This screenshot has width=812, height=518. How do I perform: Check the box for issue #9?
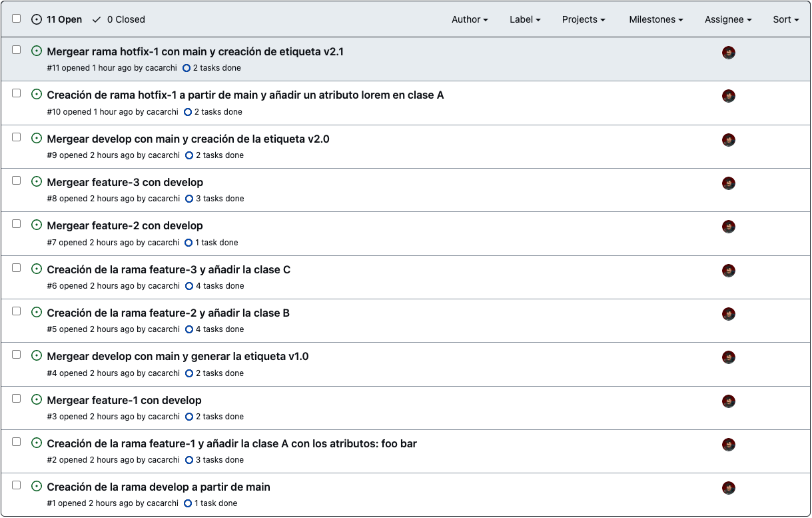[x=17, y=137]
